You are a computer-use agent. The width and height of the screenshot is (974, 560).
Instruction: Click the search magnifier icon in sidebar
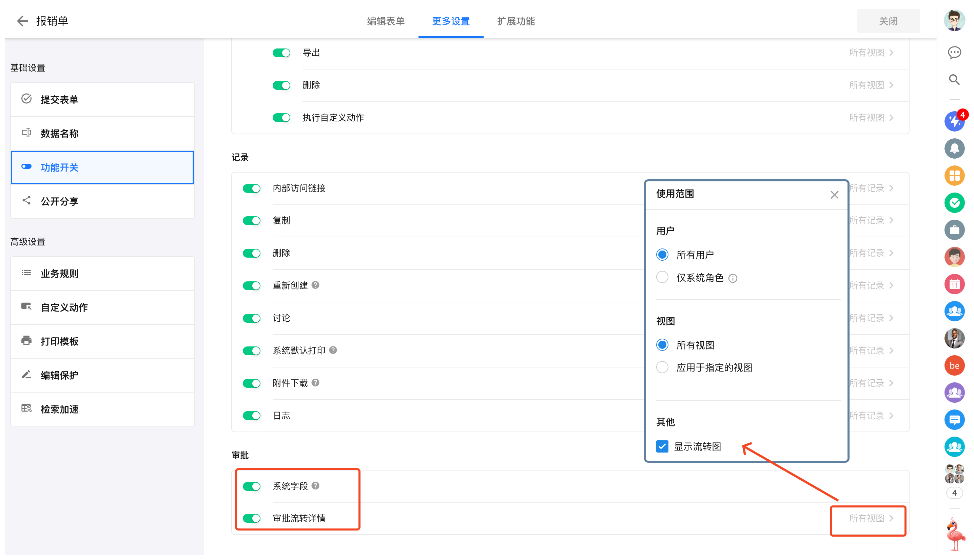[x=954, y=80]
